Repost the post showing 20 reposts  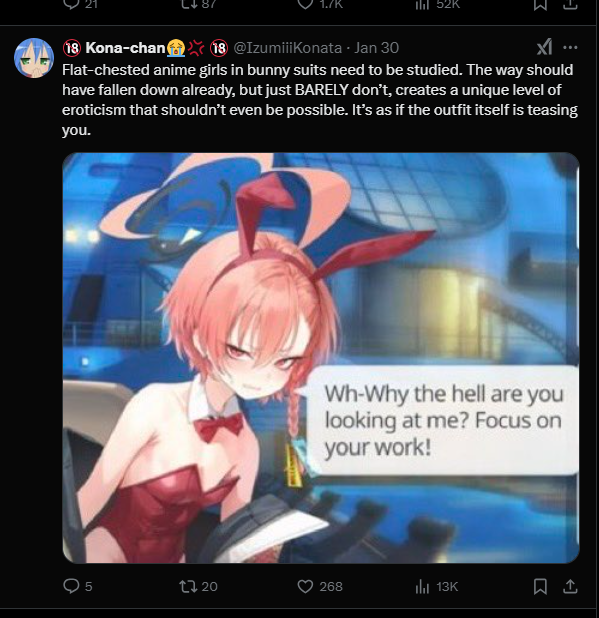point(198,586)
